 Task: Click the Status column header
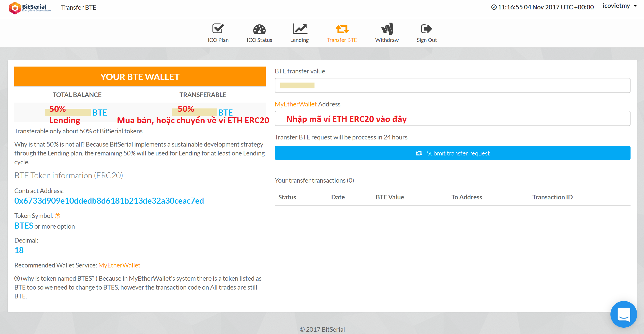(287, 197)
